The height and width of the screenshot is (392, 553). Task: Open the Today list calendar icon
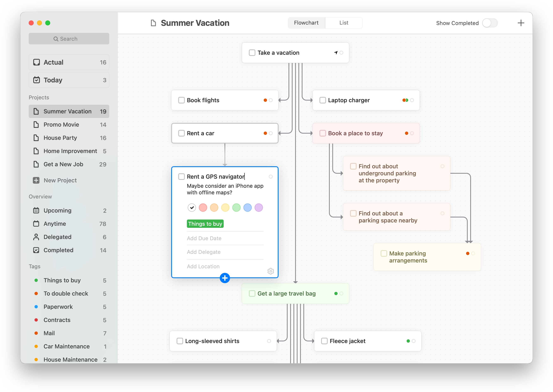[x=36, y=80]
